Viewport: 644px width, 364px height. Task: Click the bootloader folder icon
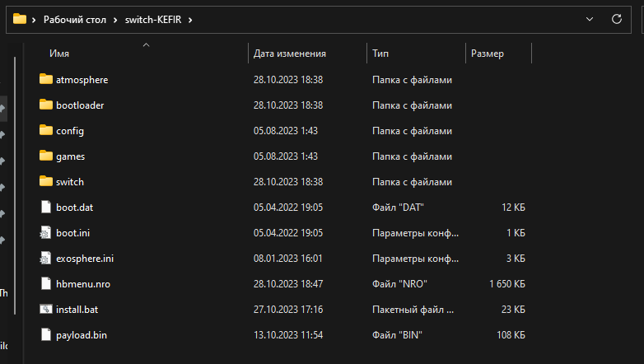[x=45, y=105]
